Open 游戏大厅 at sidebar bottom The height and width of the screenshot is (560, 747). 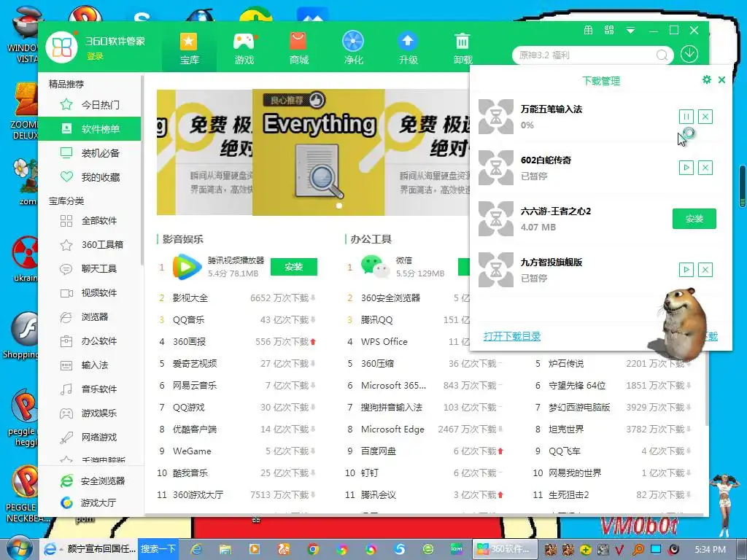88,502
